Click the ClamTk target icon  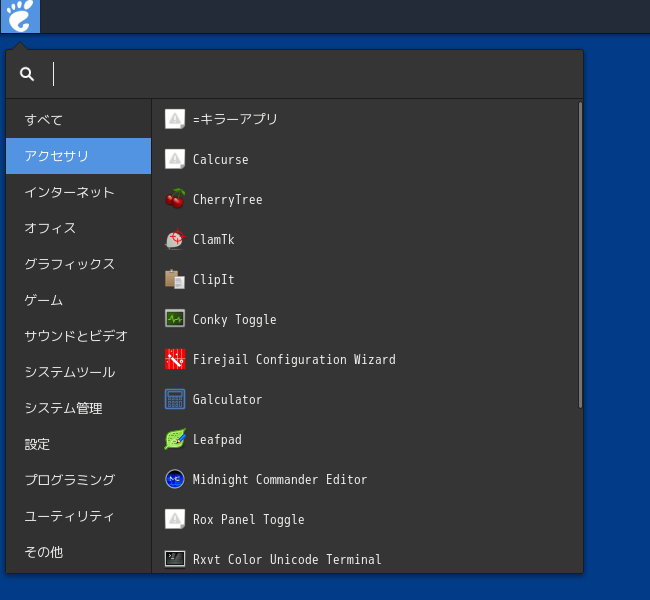click(x=175, y=239)
